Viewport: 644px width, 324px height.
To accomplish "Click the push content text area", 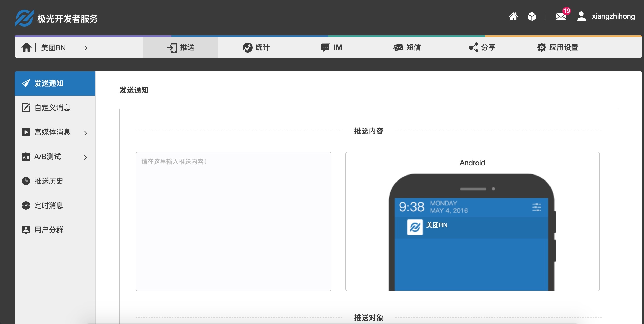I will (x=233, y=221).
